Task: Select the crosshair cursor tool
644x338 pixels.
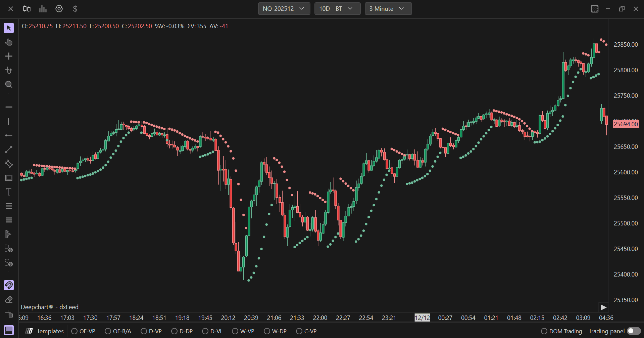Action: (9, 56)
